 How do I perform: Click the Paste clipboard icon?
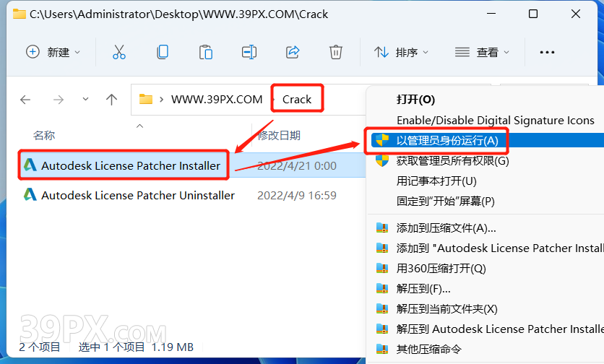[206, 52]
